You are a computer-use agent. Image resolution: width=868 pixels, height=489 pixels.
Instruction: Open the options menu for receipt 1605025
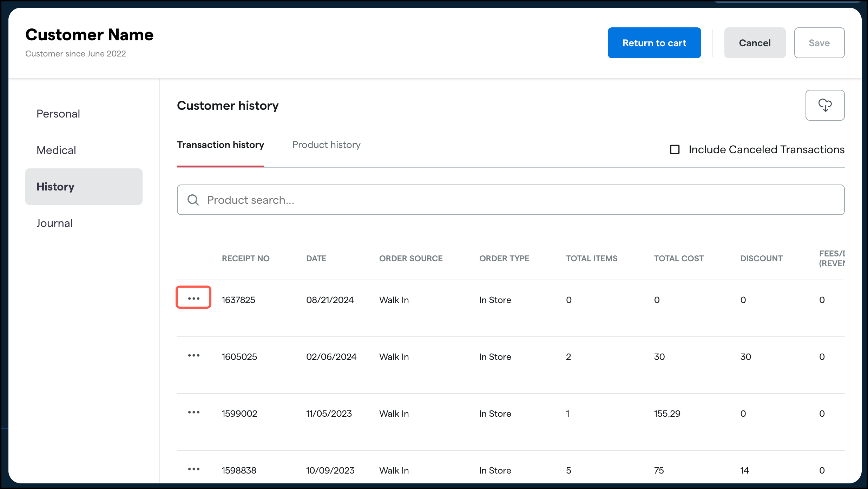(x=193, y=355)
